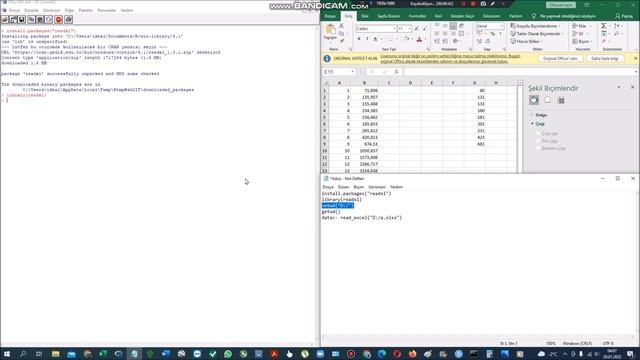Click the cut scissors icon in Excel ribbon
Viewport: 640px width, 360px height.
click(342, 26)
